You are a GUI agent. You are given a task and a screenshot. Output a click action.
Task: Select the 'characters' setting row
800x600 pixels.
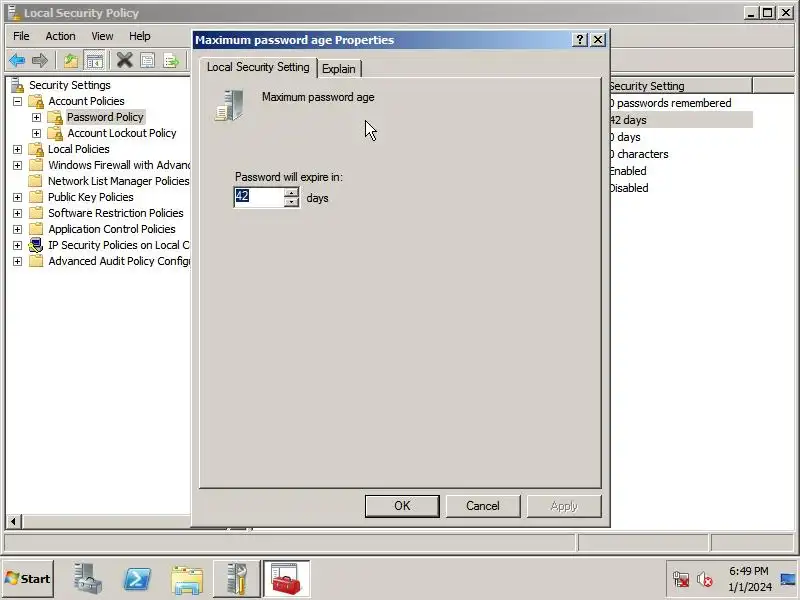[x=639, y=154]
